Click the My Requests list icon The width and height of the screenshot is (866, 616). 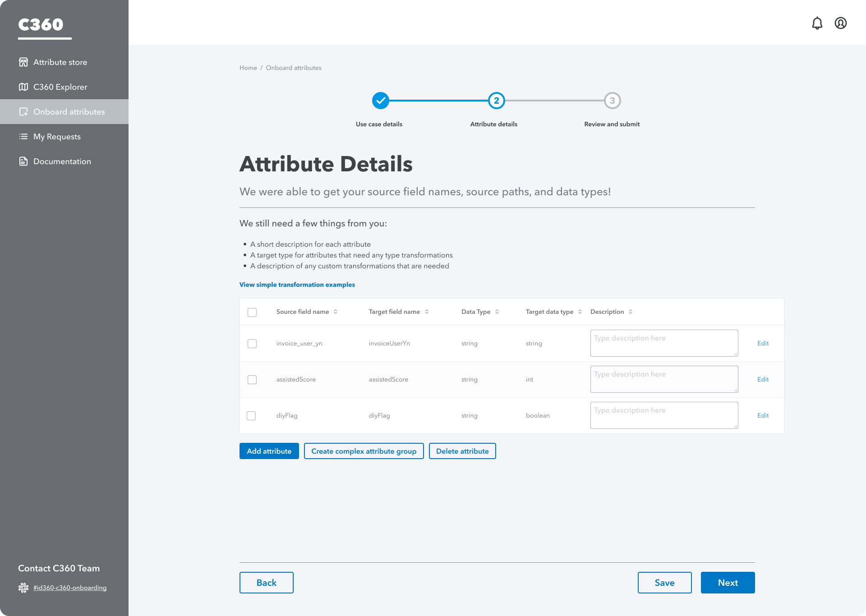(x=23, y=137)
